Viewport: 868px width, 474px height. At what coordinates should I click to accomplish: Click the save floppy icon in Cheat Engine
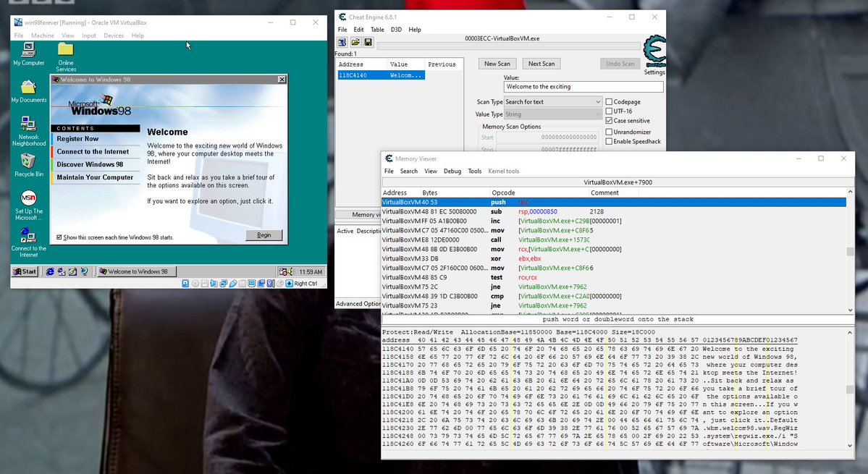point(368,42)
